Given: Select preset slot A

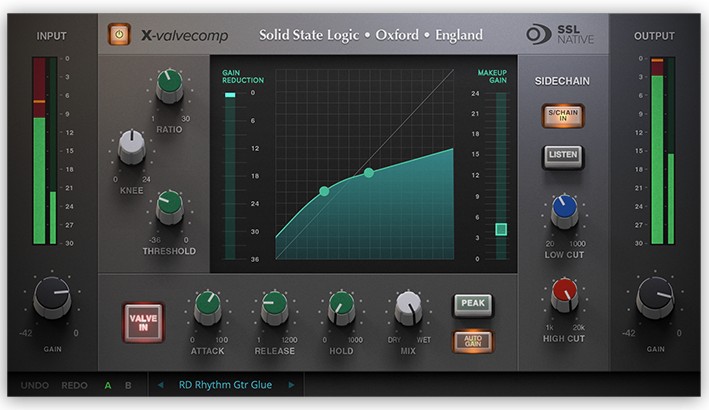Looking at the screenshot, I should point(108,386).
